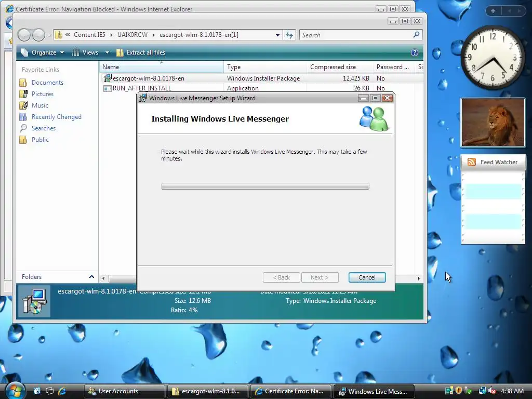Open the recent pages dropdown beside the nav arrows

(x=49, y=35)
